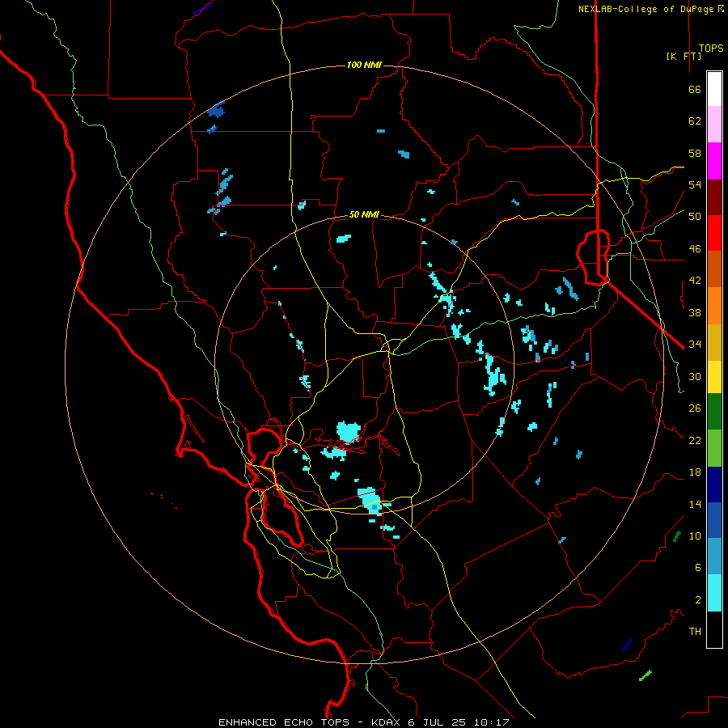Viewport: 728px width, 728px height.
Task: Click the legend value 26
Action: pos(695,408)
